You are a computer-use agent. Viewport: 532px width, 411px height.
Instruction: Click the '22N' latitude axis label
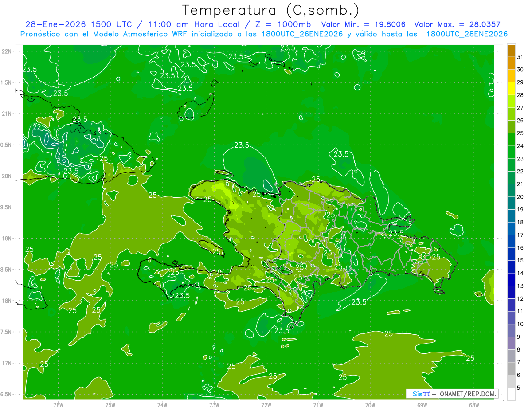(7, 51)
